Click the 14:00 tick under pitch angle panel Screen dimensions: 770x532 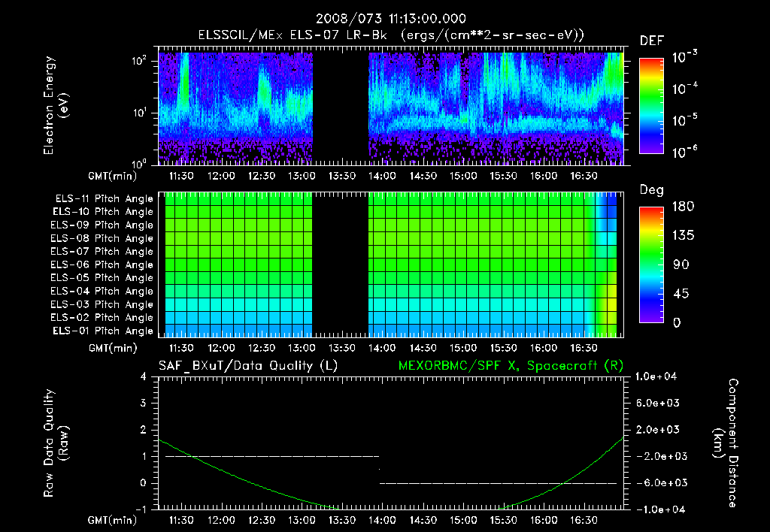tap(382, 348)
